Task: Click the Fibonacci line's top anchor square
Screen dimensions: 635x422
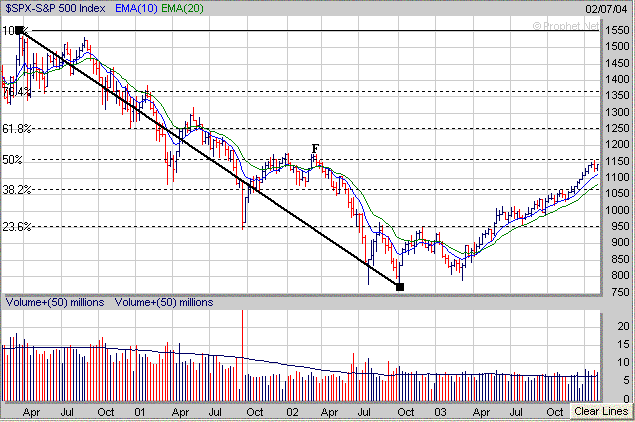Action: point(19,30)
